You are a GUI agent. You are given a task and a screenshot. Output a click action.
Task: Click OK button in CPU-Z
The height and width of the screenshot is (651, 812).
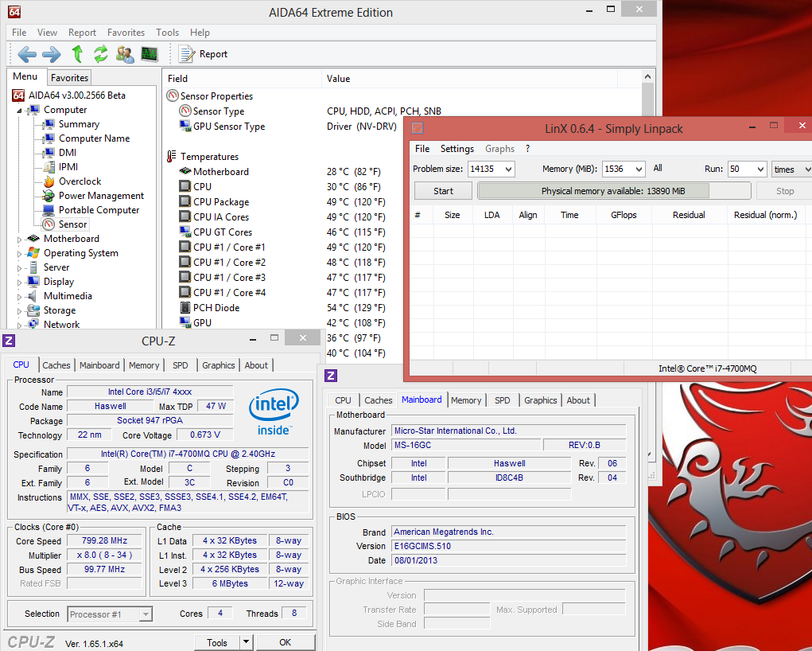click(x=285, y=642)
